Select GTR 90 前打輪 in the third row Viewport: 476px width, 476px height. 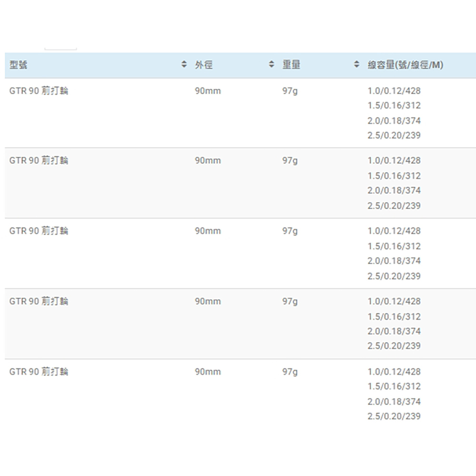coord(39,231)
